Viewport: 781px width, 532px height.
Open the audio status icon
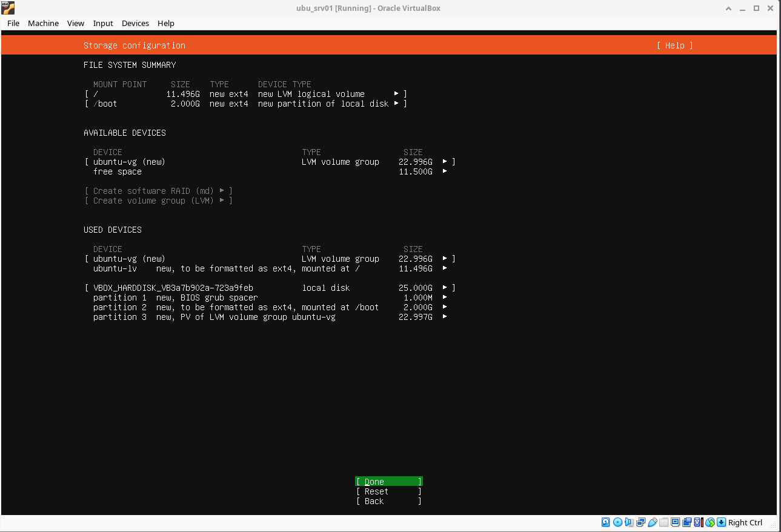point(629,522)
